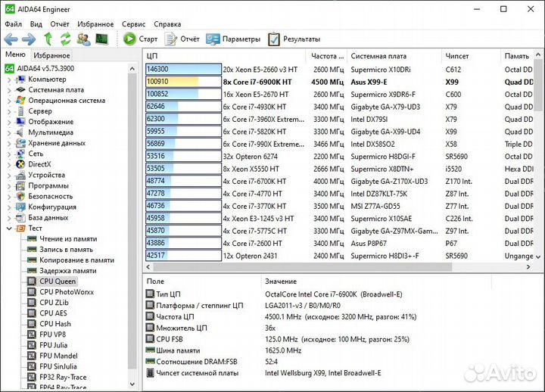Select the CPU AES benchmark
Viewport: 545px width, 392px height.
point(53,313)
